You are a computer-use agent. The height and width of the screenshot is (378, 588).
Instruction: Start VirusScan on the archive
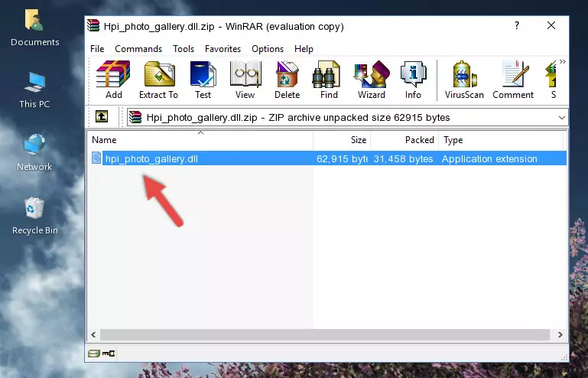click(464, 80)
